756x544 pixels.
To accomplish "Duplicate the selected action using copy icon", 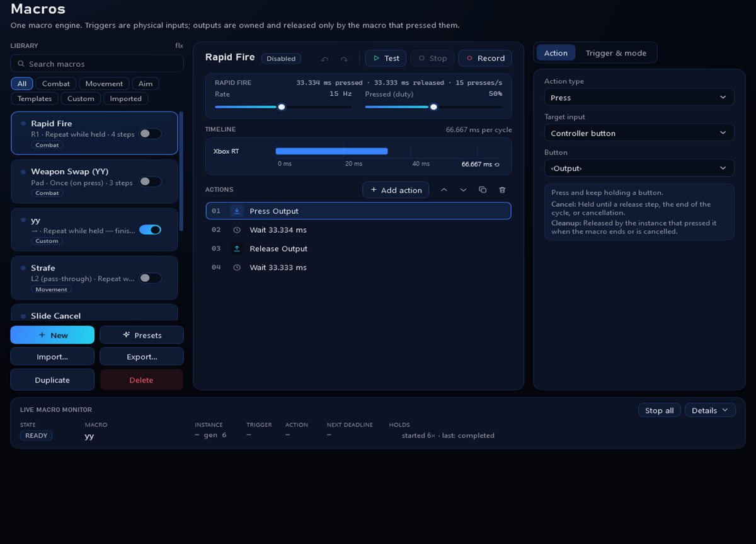I will pyautogui.click(x=483, y=190).
